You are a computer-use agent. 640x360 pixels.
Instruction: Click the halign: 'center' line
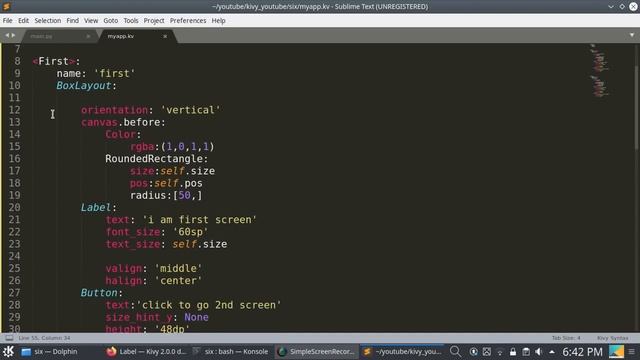tap(154, 281)
